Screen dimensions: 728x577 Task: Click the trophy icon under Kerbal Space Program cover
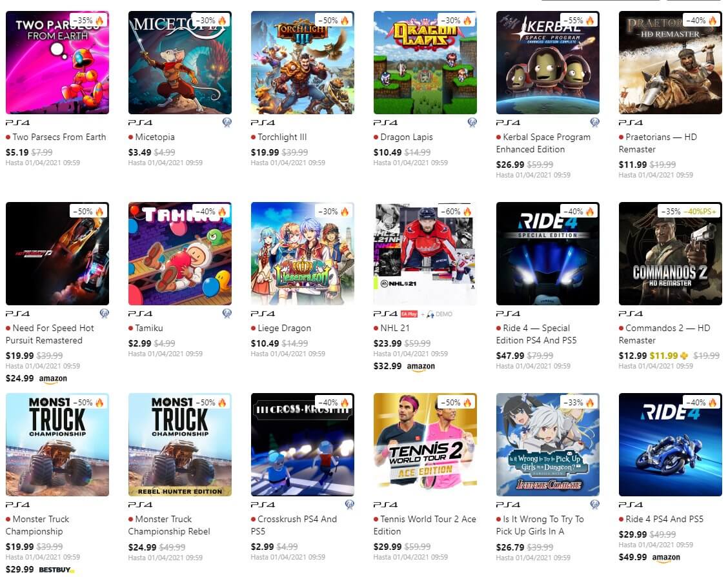coord(594,123)
